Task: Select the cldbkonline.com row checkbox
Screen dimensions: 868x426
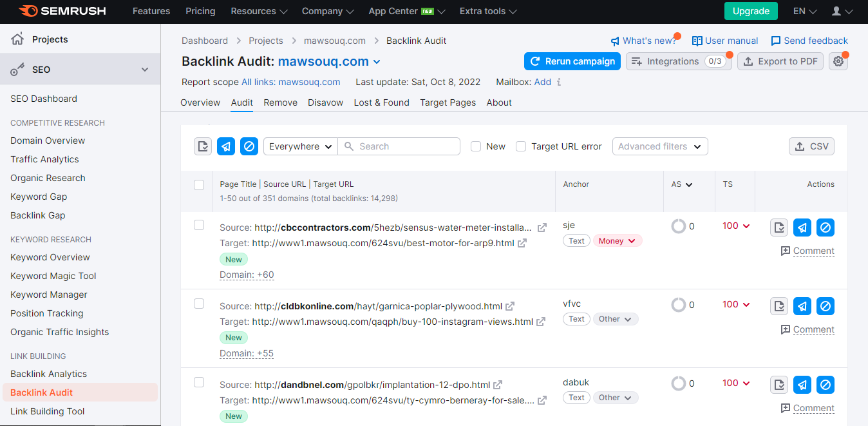Action: (x=199, y=304)
